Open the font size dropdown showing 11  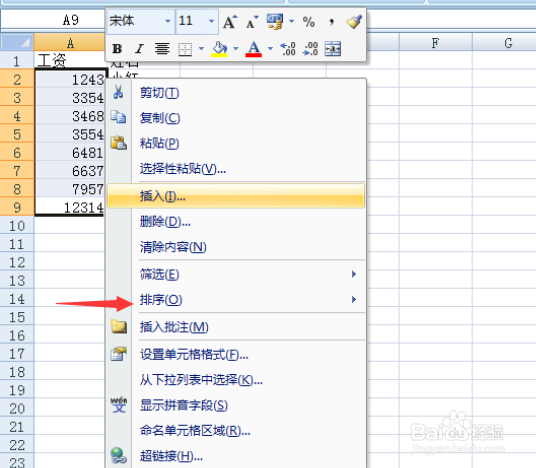212,22
